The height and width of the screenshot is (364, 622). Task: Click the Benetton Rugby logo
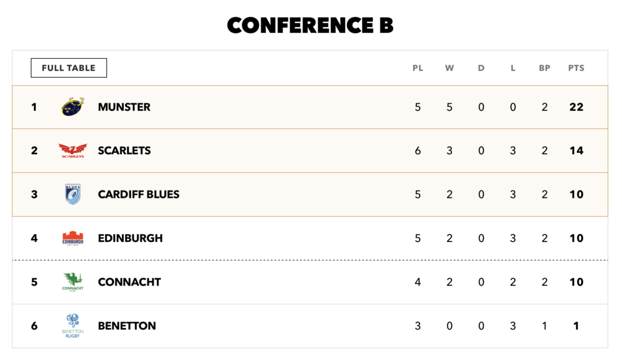73,325
